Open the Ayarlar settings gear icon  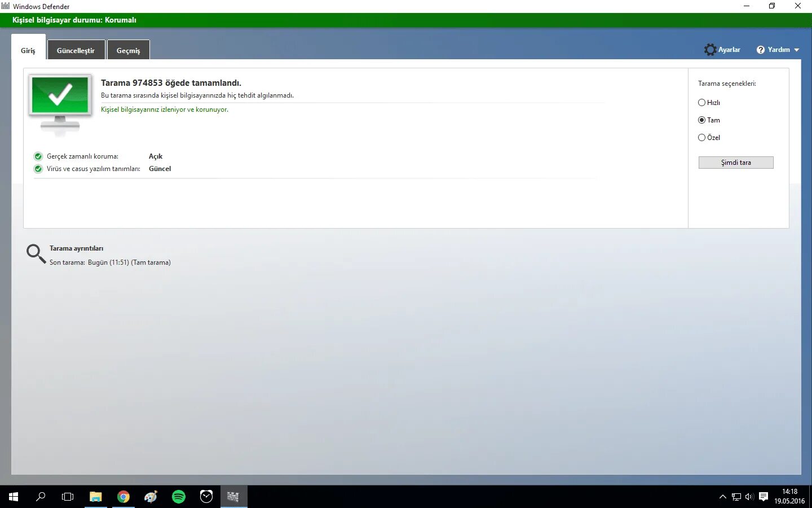point(710,50)
